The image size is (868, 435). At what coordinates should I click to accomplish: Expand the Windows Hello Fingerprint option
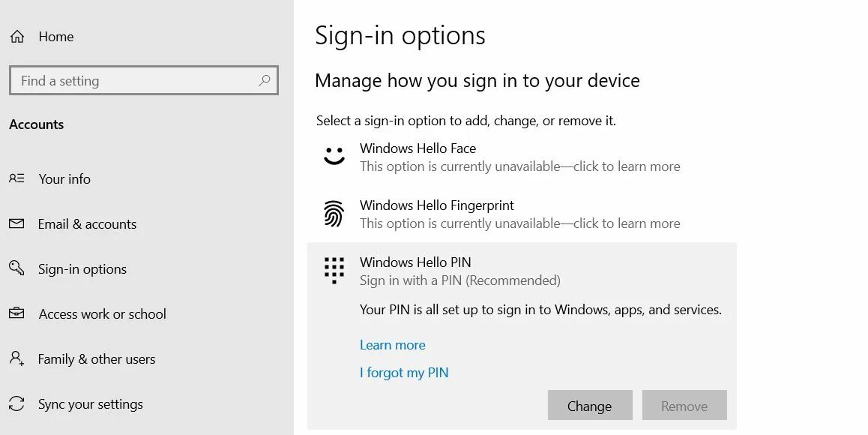click(436, 205)
